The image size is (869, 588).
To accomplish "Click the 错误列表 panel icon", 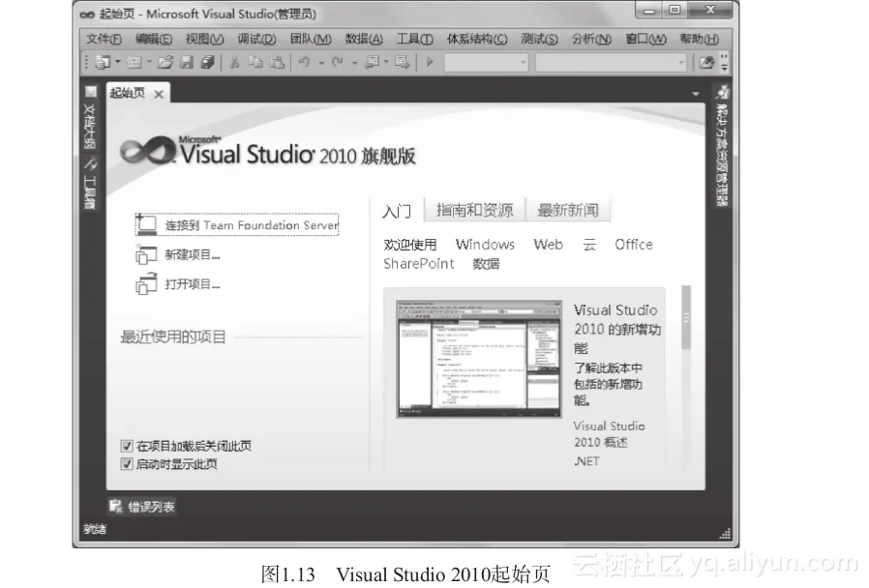I will pos(115,506).
